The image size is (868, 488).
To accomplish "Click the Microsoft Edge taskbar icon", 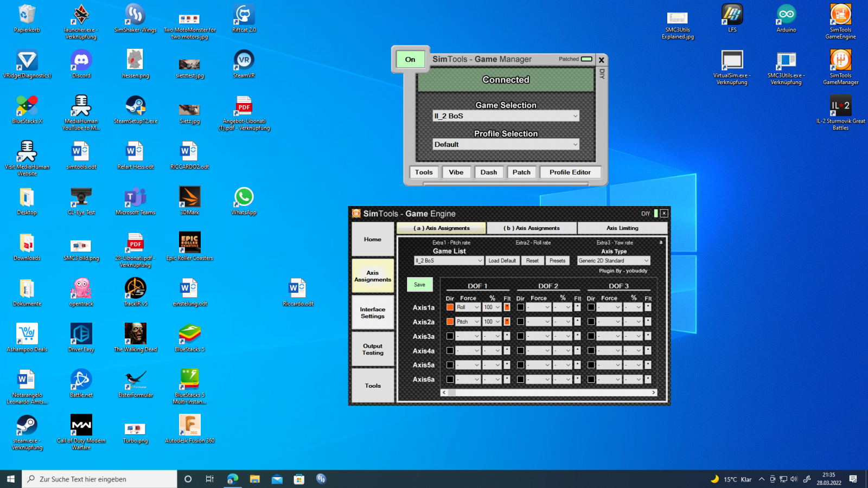I will coord(233,479).
